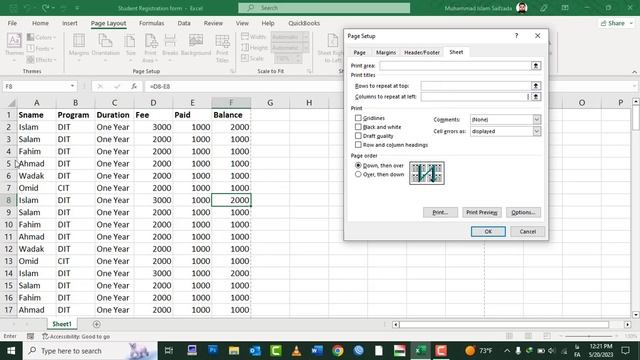The width and height of the screenshot is (640, 360).
Task: Open the Orientation ribbon icon
Action: (105, 44)
